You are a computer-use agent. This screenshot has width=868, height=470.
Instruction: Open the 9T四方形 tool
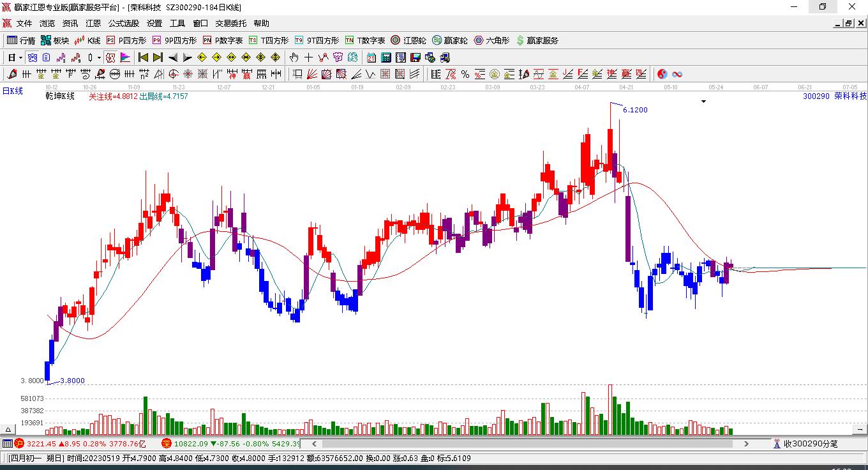coord(317,40)
